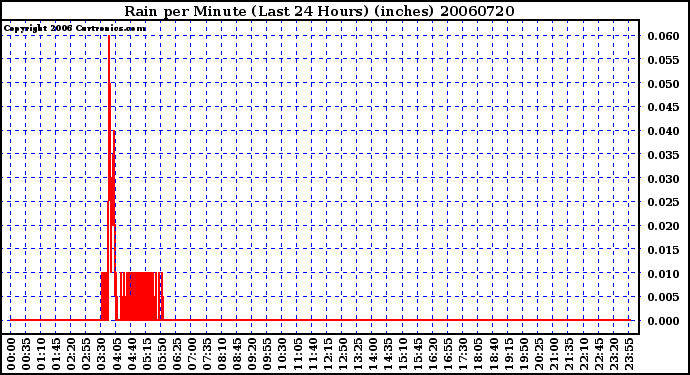Pick the 15:45 x-axis label

(418, 354)
